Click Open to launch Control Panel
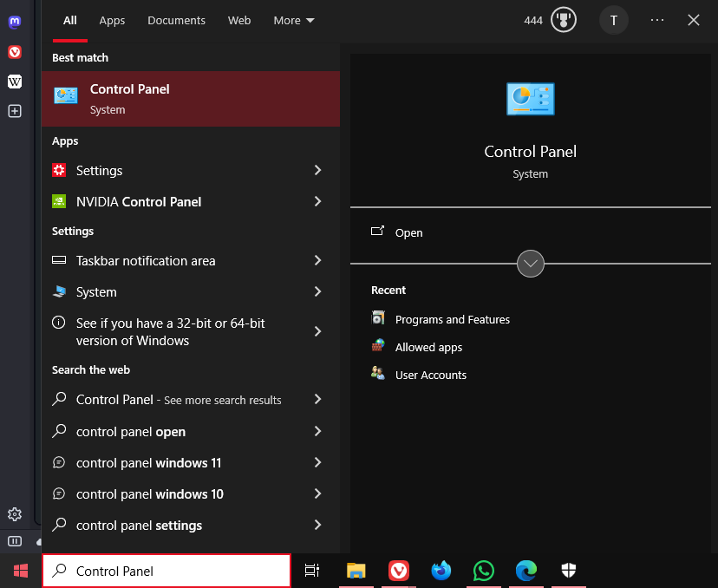The image size is (718, 588). click(x=408, y=232)
